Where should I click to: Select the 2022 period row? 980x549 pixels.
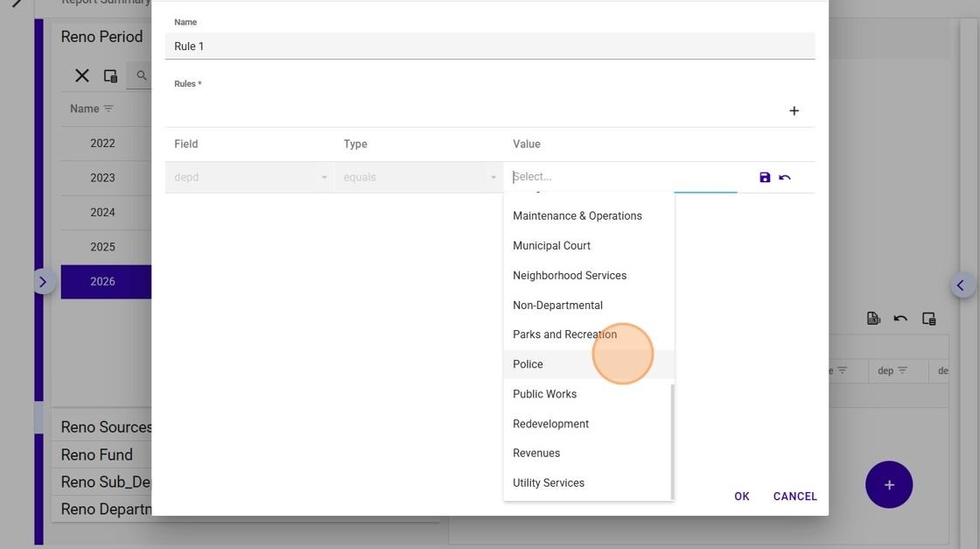[106, 144]
